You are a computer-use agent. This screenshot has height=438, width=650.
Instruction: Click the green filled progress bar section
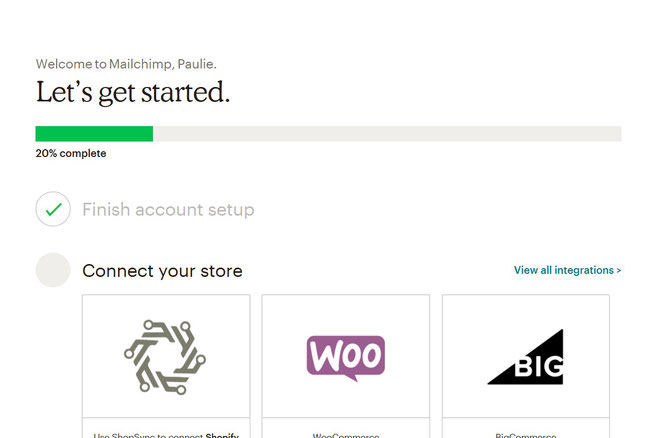(94, 134)
